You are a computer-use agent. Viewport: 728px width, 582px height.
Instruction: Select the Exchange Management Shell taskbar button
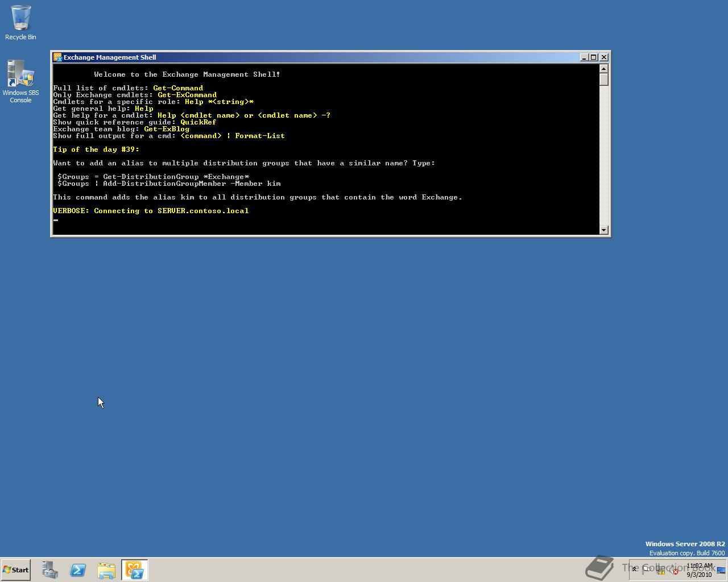[134, 570]
